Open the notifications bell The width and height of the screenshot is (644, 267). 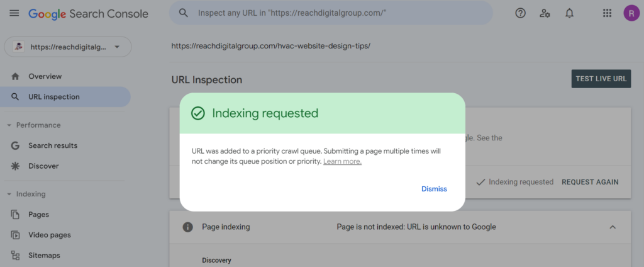[x=569, y=13]
